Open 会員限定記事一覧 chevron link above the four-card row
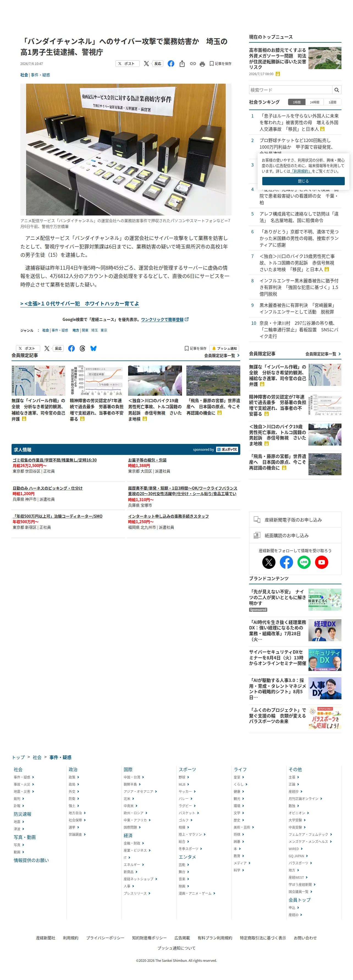Viewport: 353px width, 980px height. (x=222, y=355)
